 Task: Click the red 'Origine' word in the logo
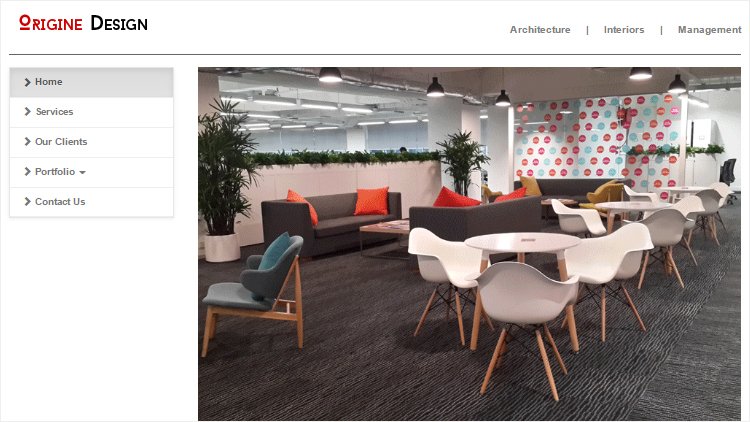(51, 23)
